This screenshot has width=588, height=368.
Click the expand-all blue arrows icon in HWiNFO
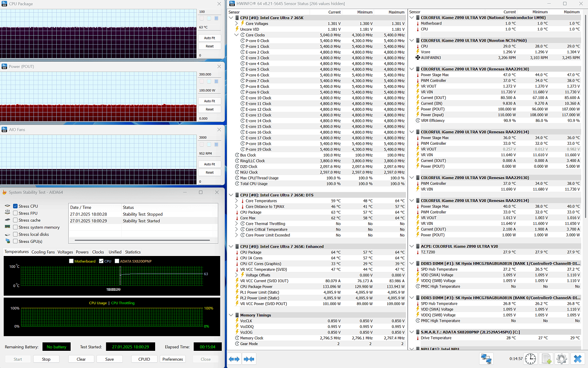tap(234, 359)
